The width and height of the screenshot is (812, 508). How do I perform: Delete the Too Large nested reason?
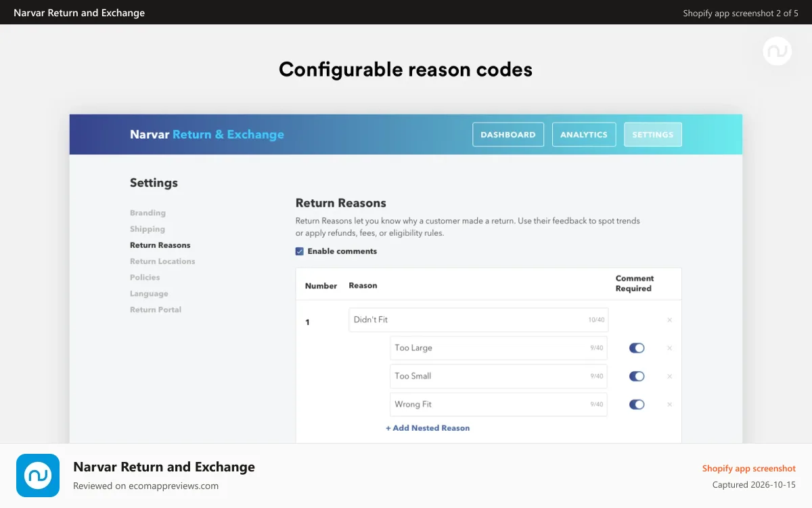pyautogui.click(x=670, y=348)
